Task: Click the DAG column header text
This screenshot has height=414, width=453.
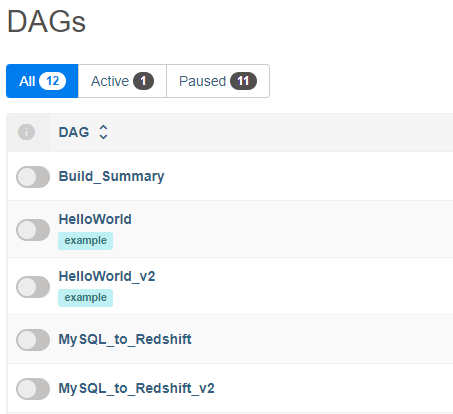Action: tap(74, 132)
